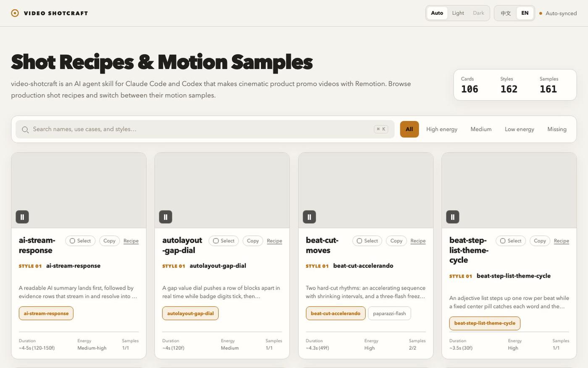This screenshot has width=588, height=368.
Task: Click the search magnifier icon
Action: pos(25,130)
